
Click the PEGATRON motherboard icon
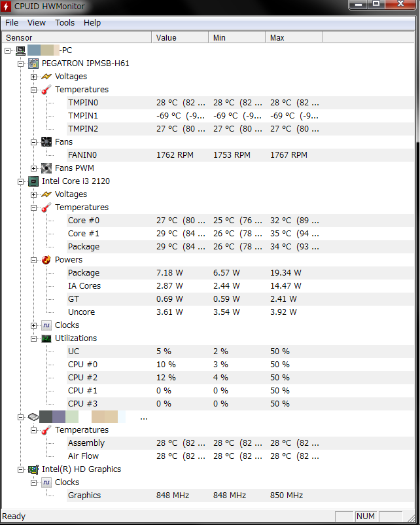pyautogui.click(x=33, y=63)
